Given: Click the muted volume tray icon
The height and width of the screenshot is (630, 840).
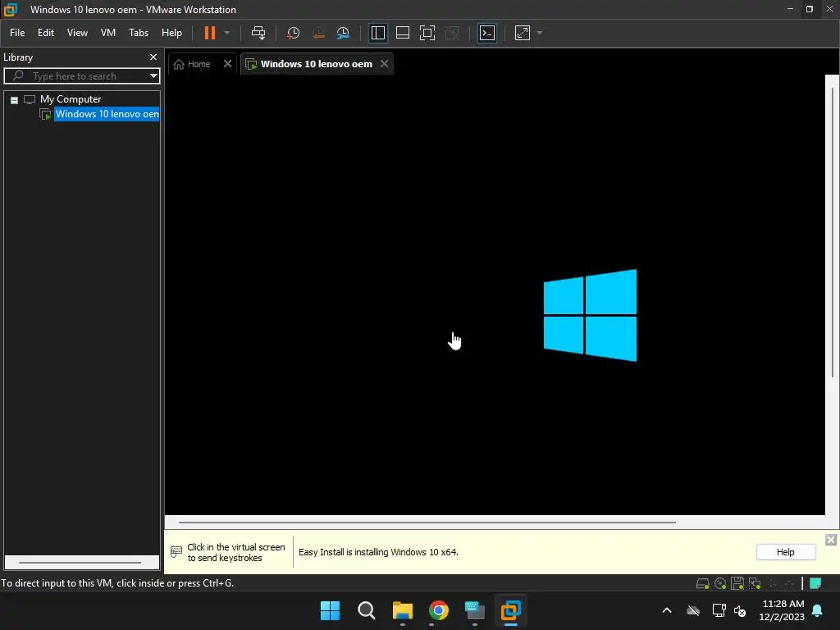Looking at the screenshot, I should 741,610.
